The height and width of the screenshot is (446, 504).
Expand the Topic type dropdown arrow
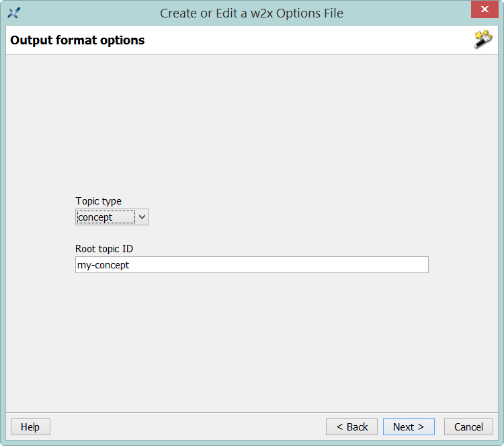pos(142,217)
